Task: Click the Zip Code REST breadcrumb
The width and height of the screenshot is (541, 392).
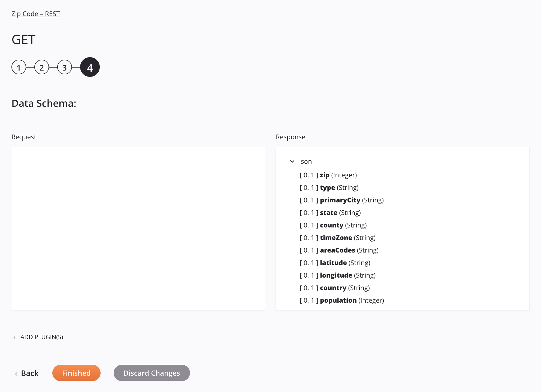Action: pyautogui.click(x=36, y=13)
